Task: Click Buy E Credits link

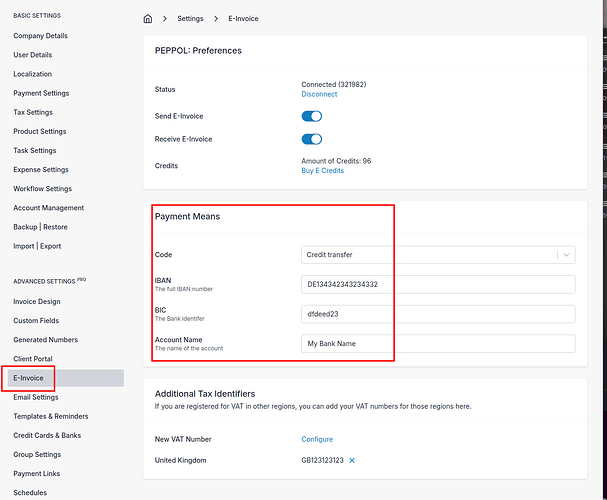Action: [322, 171]
